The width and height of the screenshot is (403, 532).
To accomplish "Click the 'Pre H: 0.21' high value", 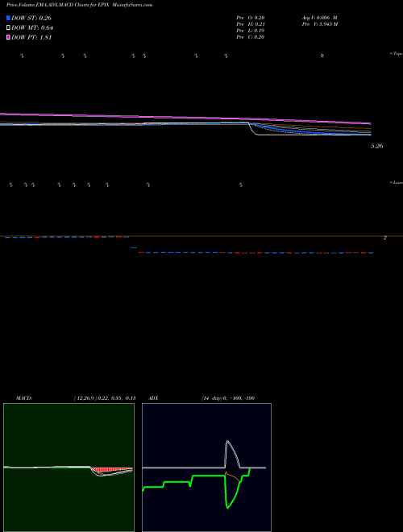I will click(x=251, y=24).
